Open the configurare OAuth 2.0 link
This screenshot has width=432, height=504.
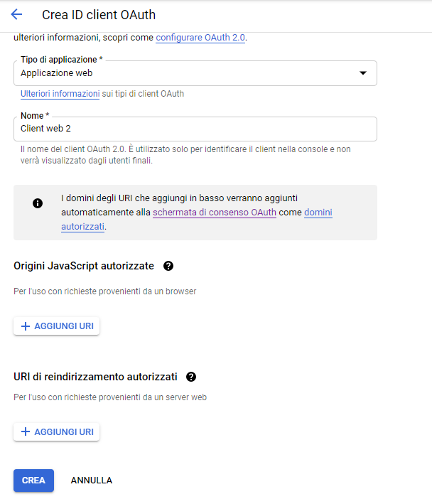pyautogui.click(x=200, y=38)
